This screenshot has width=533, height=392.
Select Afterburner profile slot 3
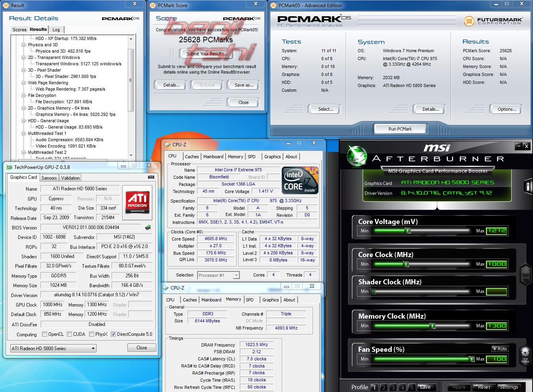(x=393, y=387)
